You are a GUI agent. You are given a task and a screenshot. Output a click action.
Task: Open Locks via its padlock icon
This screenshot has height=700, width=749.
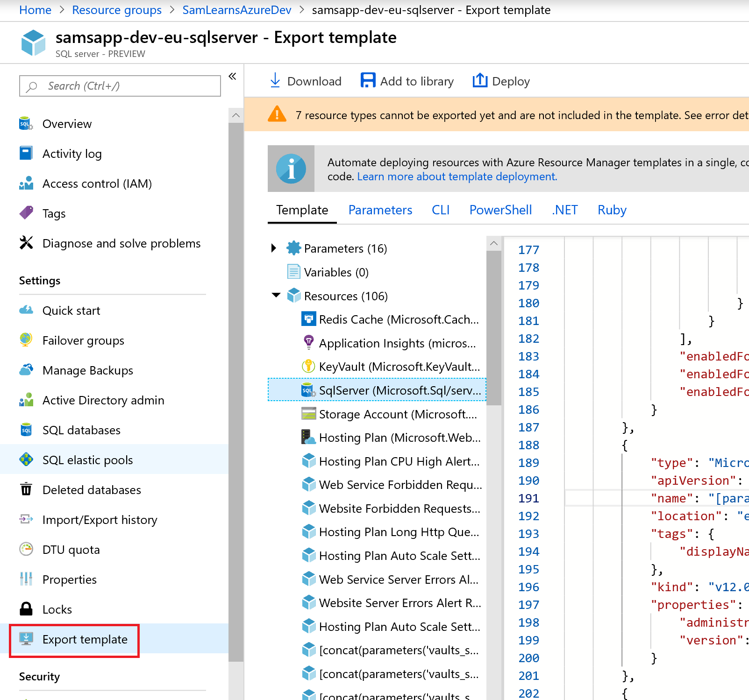26,609
